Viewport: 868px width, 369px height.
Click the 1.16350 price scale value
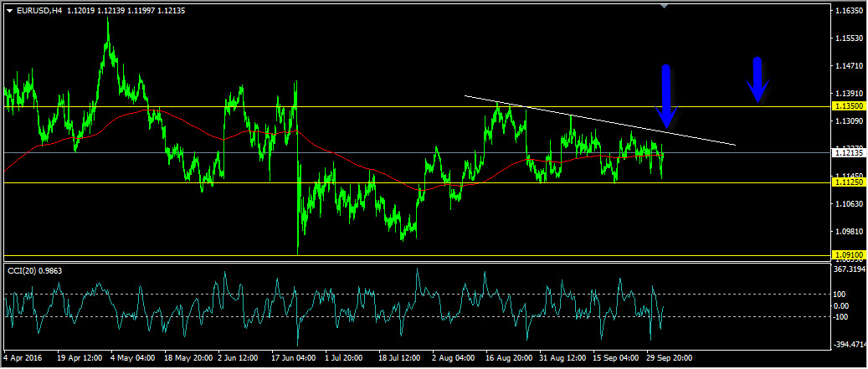(850, 11)
